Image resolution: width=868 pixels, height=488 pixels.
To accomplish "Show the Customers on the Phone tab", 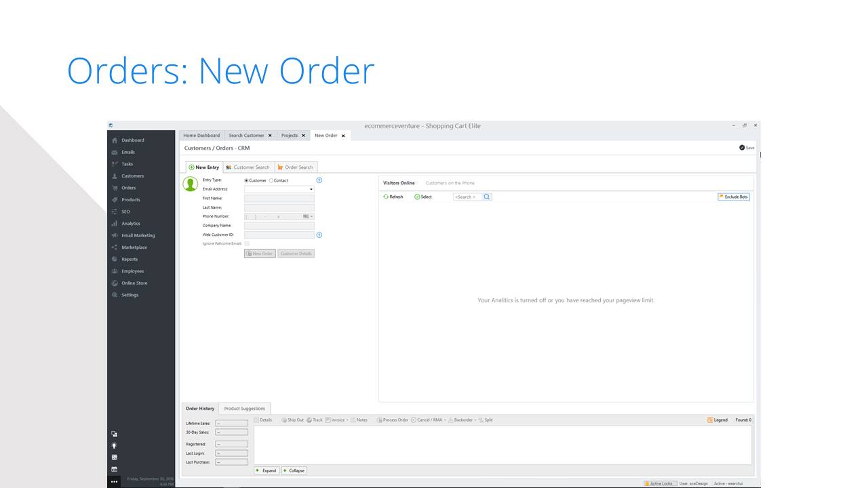I will click(450, 183).
